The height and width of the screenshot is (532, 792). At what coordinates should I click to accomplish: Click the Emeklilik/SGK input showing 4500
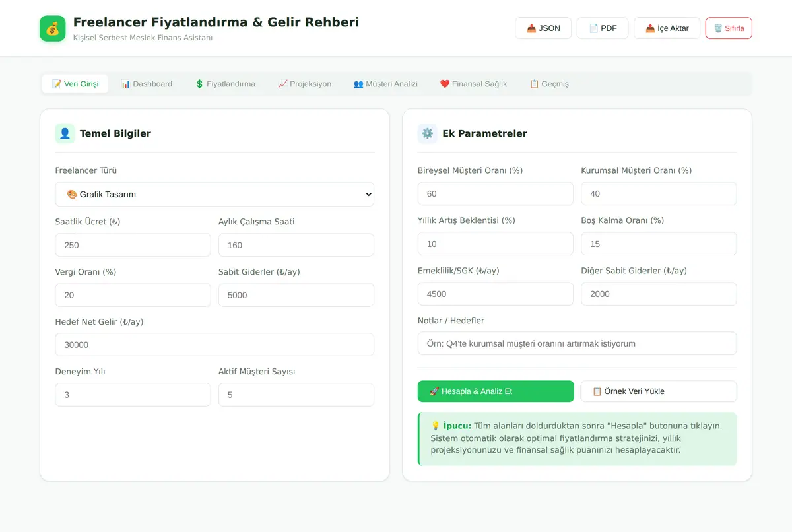496,294
